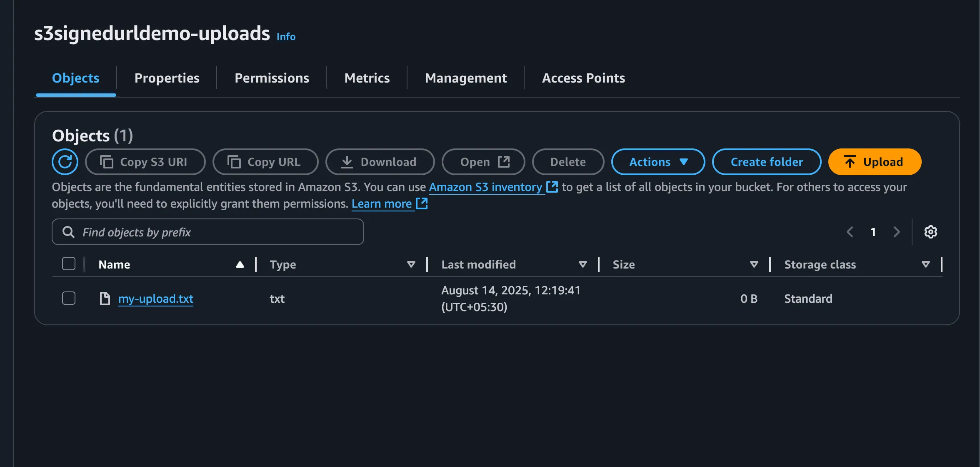The width and height of the screenshot is (980, 467).
Task: Open the bucket Info link
Action: [x=286, y=37]
